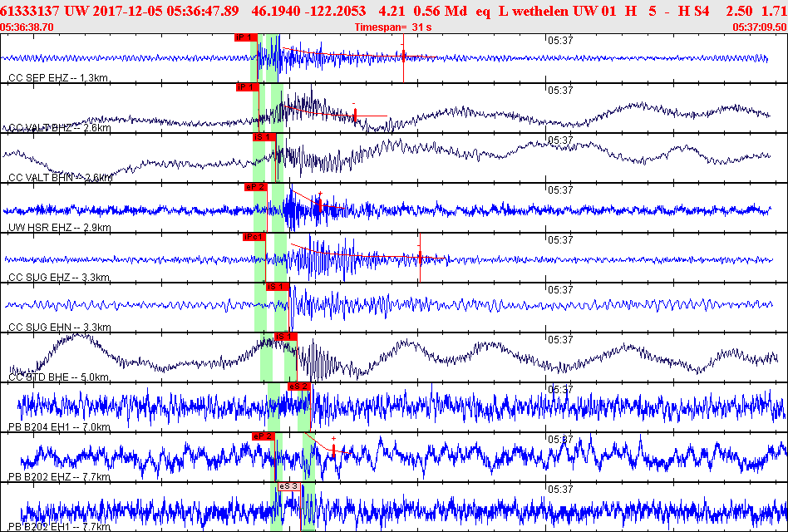Click the CC VALT BHZ -- 2.6km station label
The width and height of the screenshot is (788, 532).
pos(60,128)
